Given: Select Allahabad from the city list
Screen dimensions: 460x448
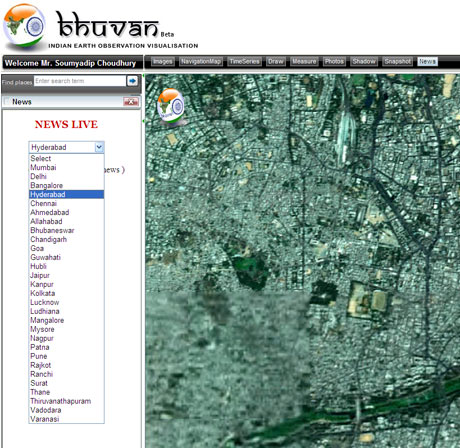Looking at the screenshot, I should pos(67,221).
